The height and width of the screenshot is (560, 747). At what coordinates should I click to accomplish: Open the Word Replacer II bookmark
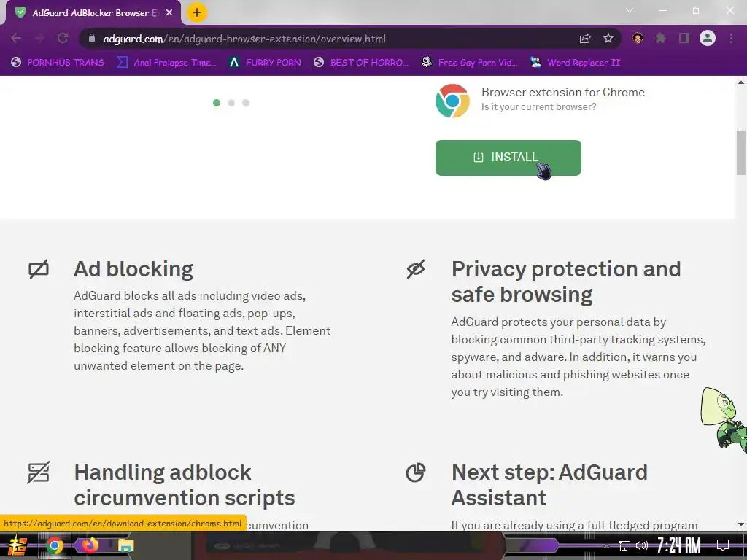point(576,63)
